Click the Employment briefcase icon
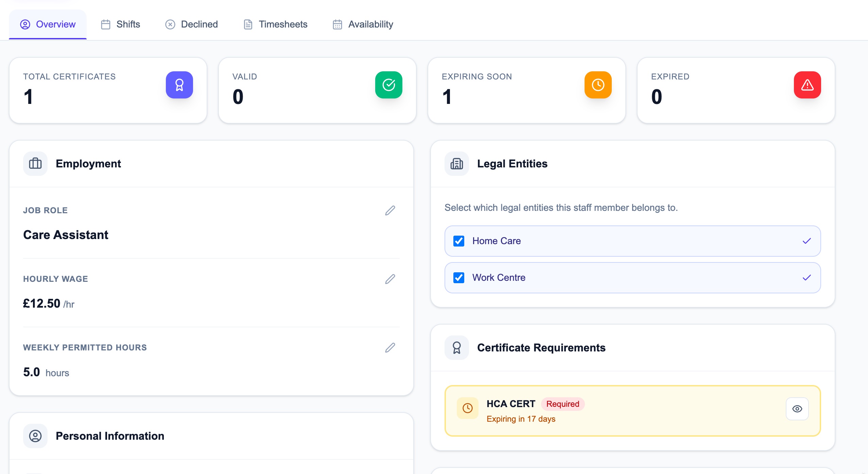868x474 pixels. [35, 163]
